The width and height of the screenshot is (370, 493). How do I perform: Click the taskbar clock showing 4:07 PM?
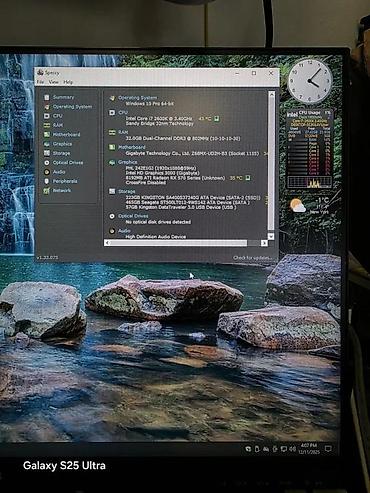309,449
